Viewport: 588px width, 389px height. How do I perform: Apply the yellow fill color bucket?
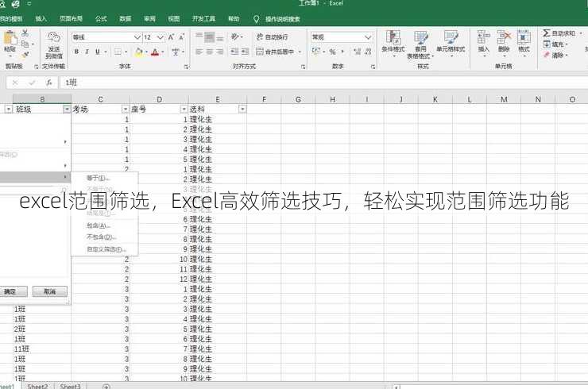tap(139, 52)
